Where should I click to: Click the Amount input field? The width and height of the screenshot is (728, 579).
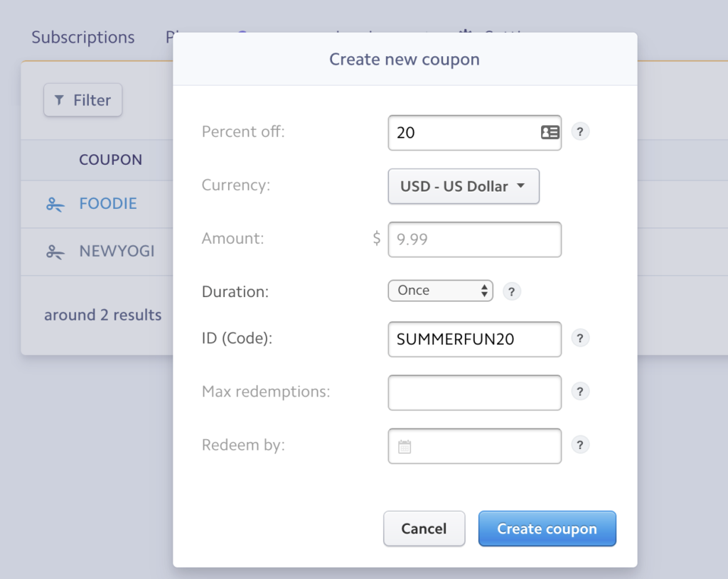[474, 239]
